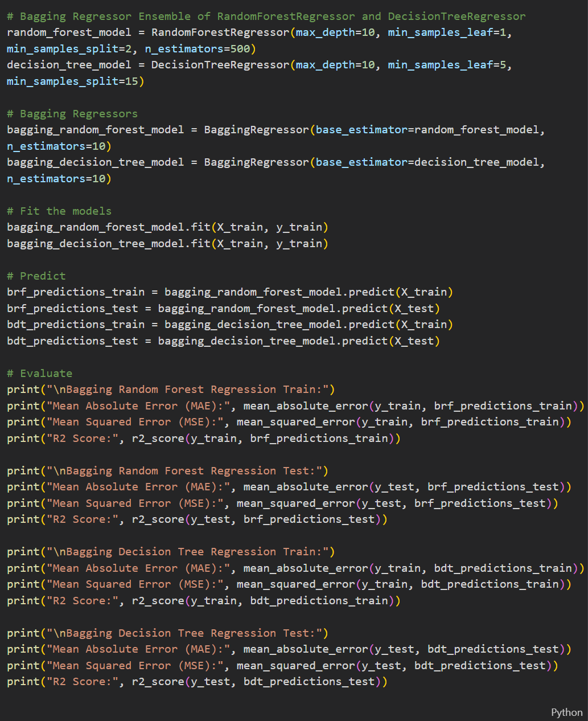Click the "Bagging Decision Tree Regression Test" string
The width and height of the screenshot is (588, 721).
pos(184,633)
